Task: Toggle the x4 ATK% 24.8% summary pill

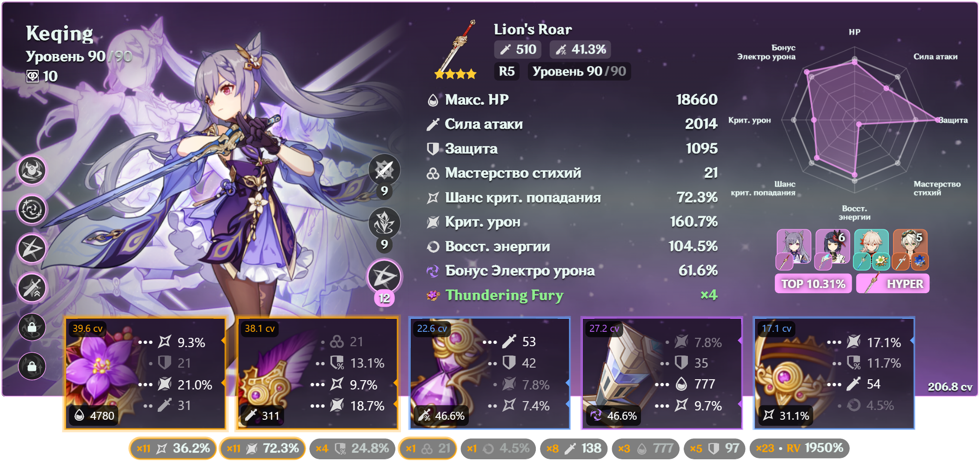Action: pos(352,449)
